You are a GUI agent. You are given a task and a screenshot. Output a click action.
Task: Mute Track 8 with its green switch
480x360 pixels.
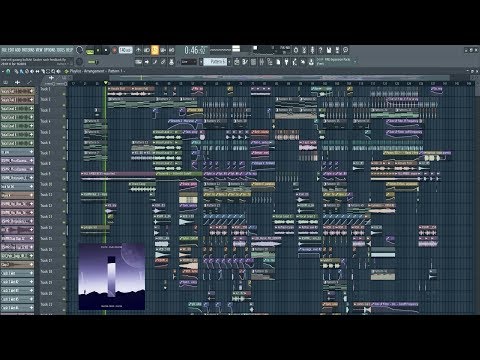[64, 169]
